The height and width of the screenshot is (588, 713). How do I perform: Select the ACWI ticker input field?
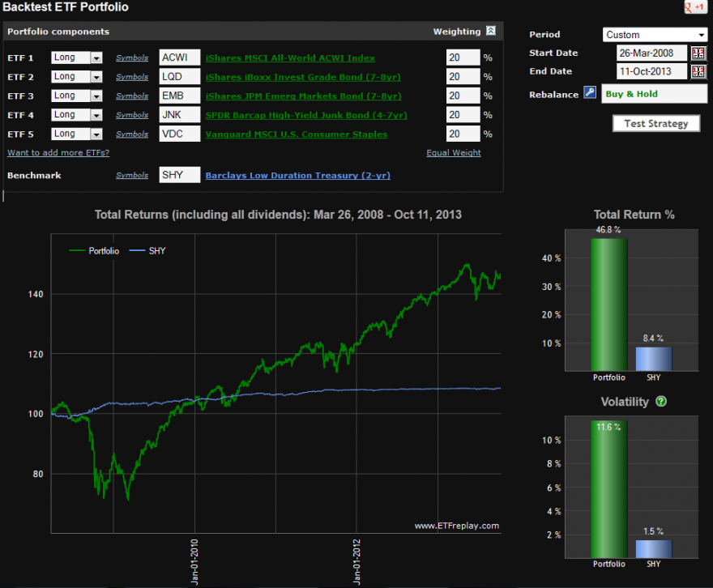pos(178,58)
